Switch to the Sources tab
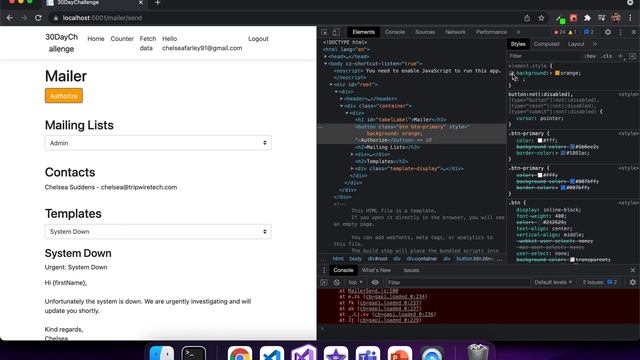 click(x=425, y=32)
